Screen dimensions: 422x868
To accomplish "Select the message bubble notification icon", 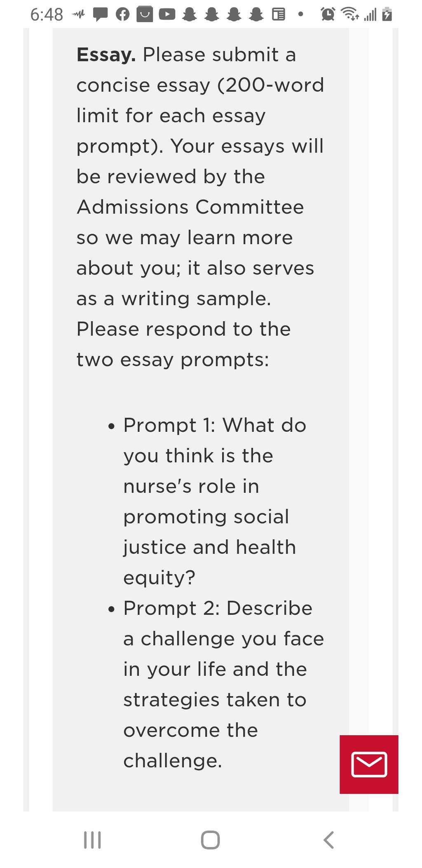I will coord(100,15).
